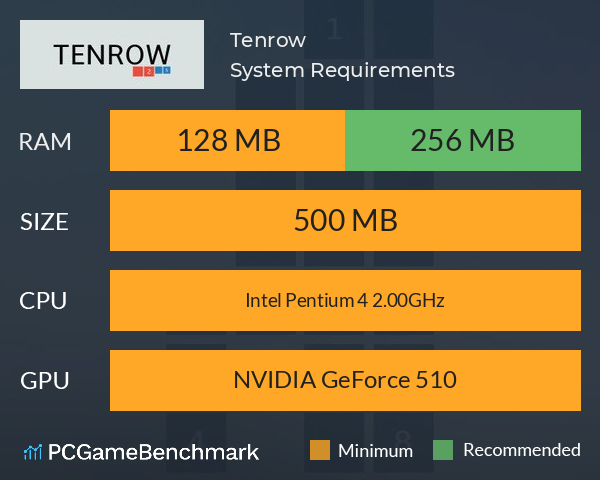Click the PCGameBenchmark chart icon
Image resolution: width=600 pixels, height=480 pixels.
33,452
